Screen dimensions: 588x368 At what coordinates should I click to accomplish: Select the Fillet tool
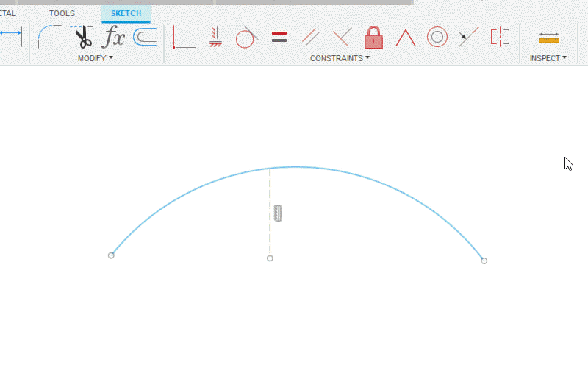(x=49, y=36)
